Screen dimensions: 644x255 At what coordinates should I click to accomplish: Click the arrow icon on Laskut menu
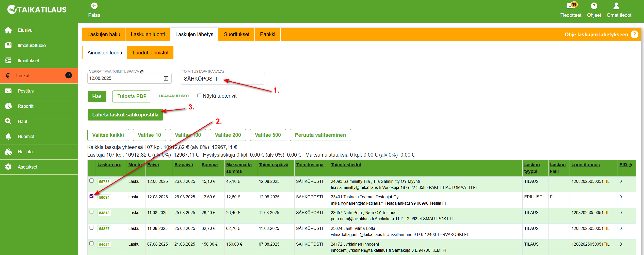[x=69, y=75]
